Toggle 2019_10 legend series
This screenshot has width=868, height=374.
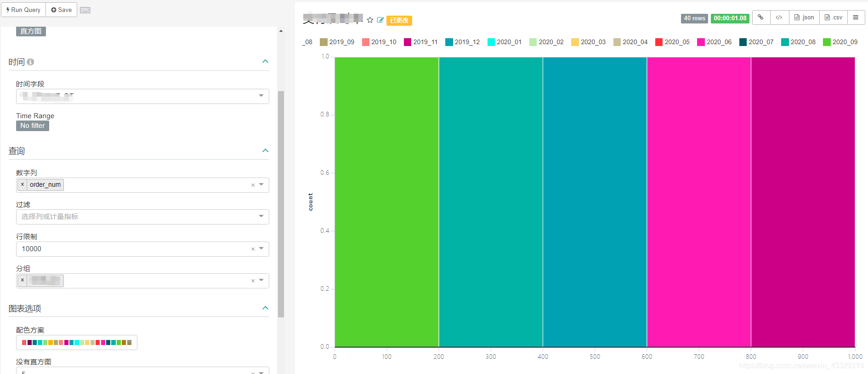coord(379,42)
